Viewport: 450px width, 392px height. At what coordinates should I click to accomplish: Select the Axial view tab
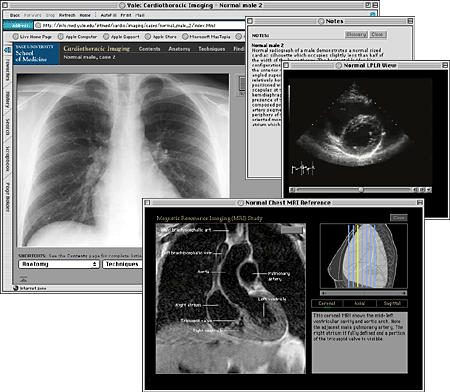pos(359,303)
